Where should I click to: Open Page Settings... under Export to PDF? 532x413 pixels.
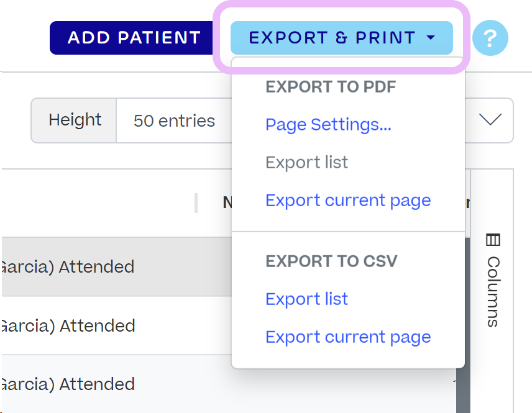[x=328, y=125]
